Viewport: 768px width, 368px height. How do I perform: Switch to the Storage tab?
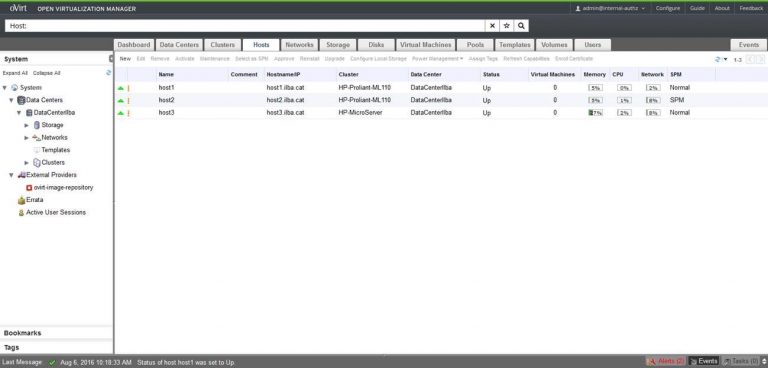[x=337, y=45]
